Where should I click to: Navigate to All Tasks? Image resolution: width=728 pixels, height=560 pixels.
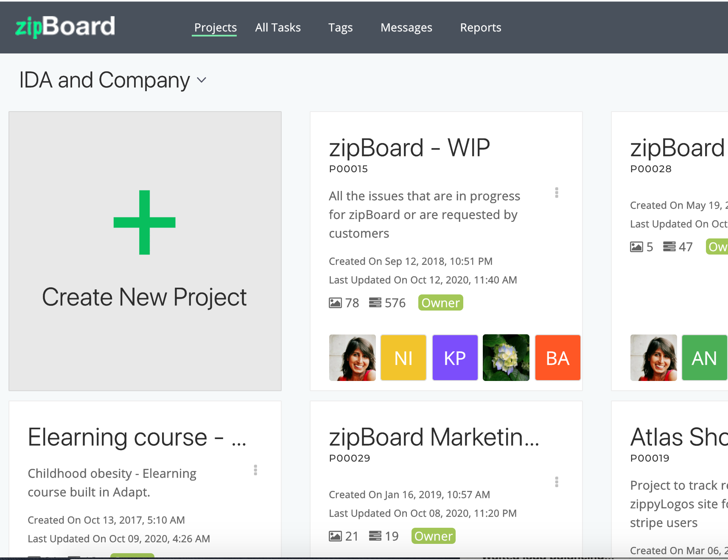277,27
